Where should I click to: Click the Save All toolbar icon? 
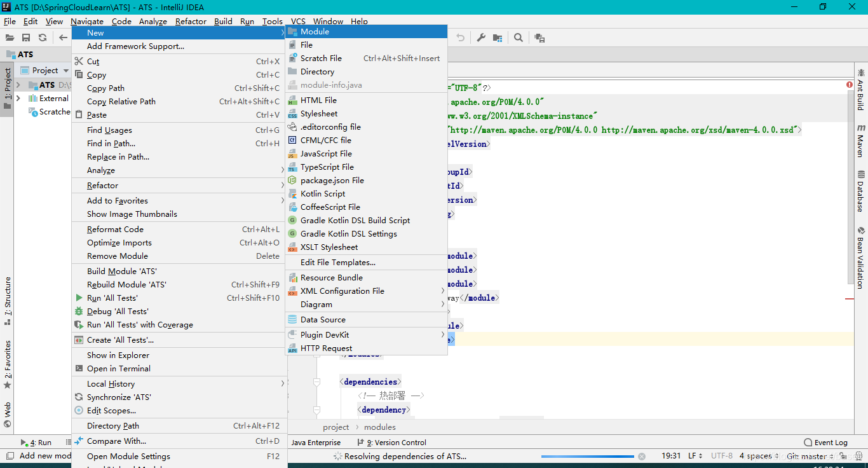[26, 38]
